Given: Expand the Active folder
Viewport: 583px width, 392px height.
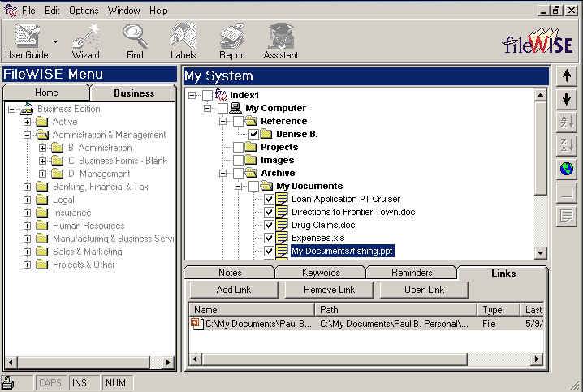Looking at the screenshot, I should click(27, 122).
